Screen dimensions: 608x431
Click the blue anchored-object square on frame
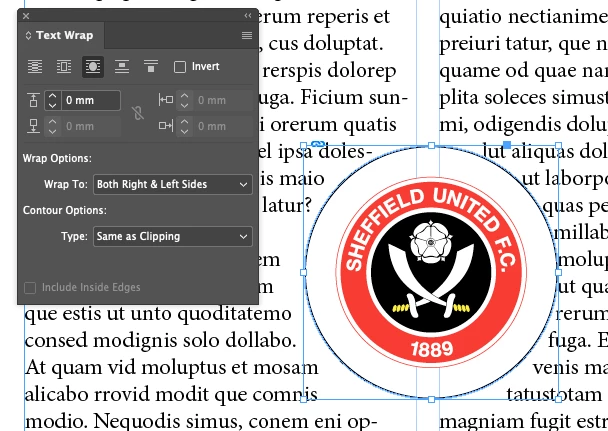[506, 145]
